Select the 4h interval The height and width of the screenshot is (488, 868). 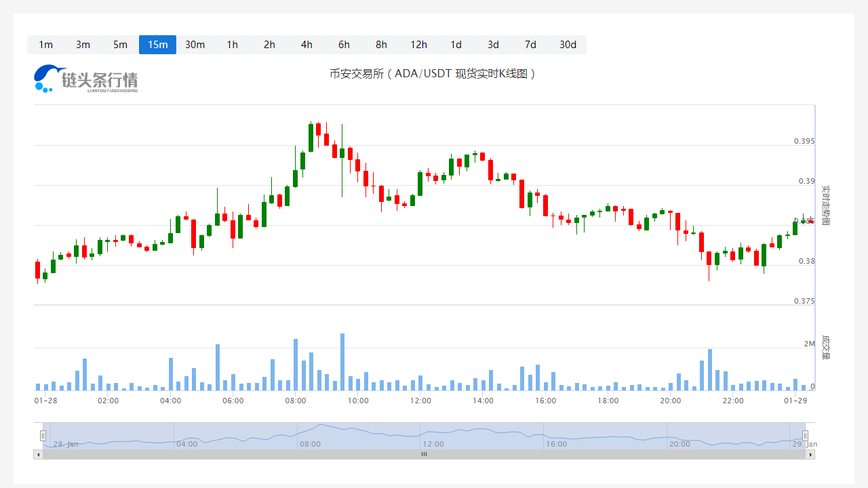coord(307,45)
